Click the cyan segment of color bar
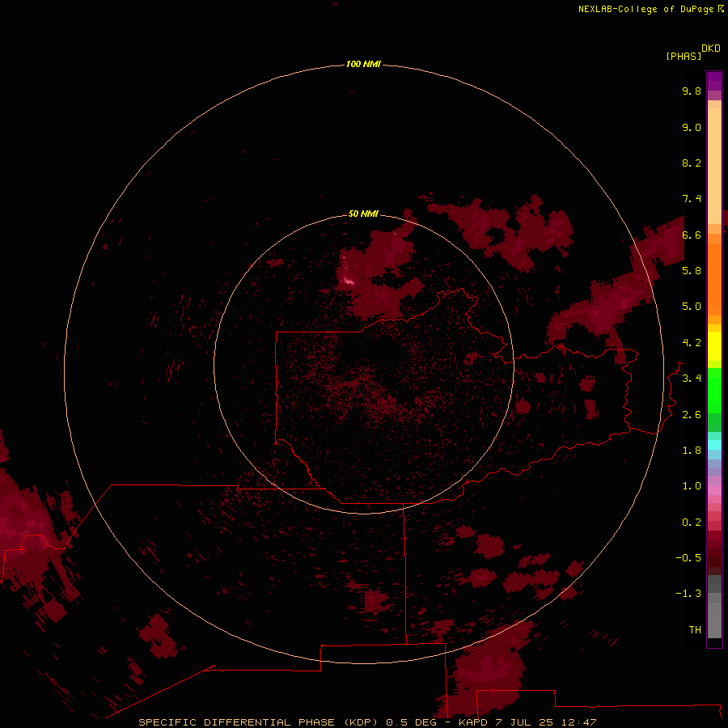 [714, 445]
